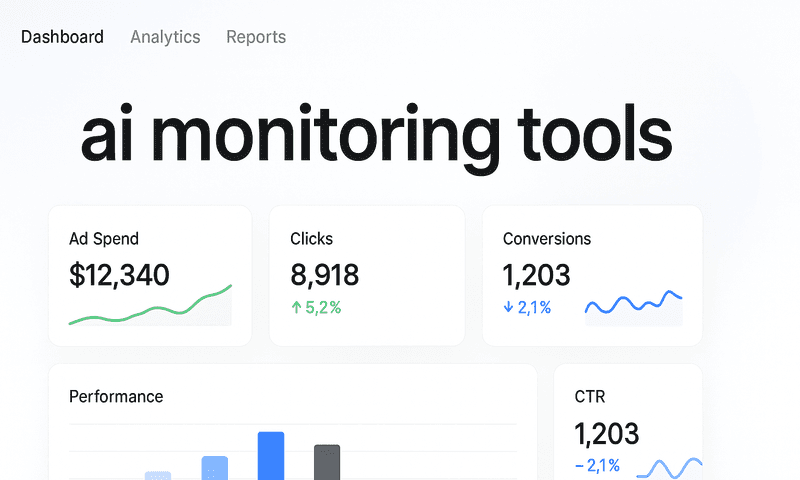The width and height of the screenshot is (800, 480).
Task: Click the Performance chart title
Action: pos(116,397)
